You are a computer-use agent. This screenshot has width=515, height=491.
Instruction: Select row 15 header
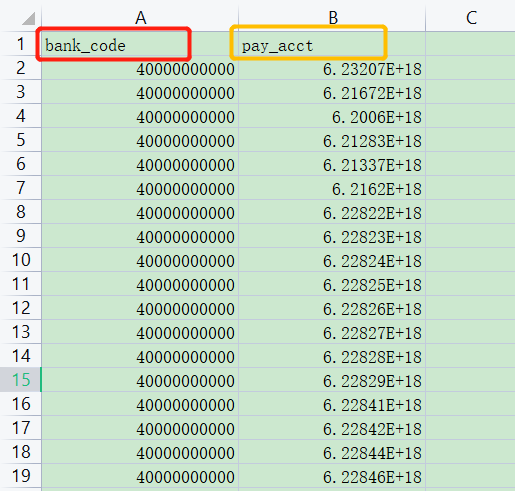coord(21,380)
